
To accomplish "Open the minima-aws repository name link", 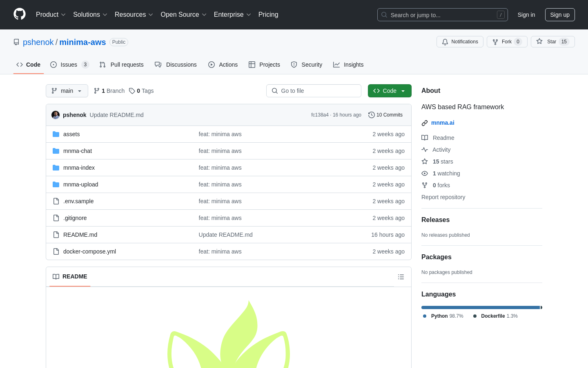I will [x=82, y=42].
